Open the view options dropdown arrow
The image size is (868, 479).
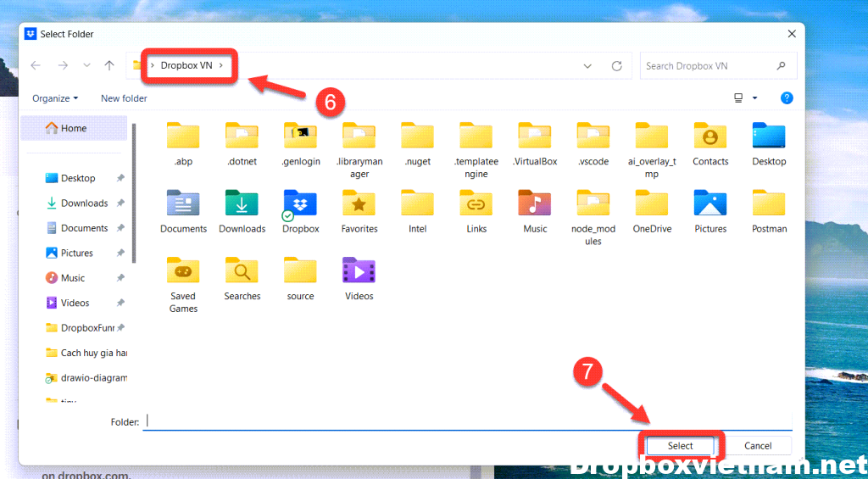tap(755, 98)
